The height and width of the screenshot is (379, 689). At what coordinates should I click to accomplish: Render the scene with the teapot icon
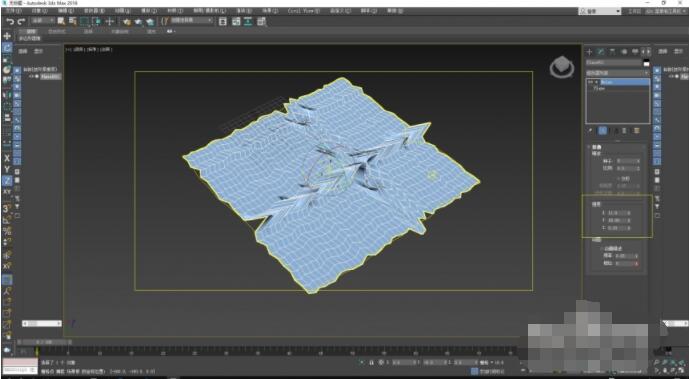(x=150, y=21)
